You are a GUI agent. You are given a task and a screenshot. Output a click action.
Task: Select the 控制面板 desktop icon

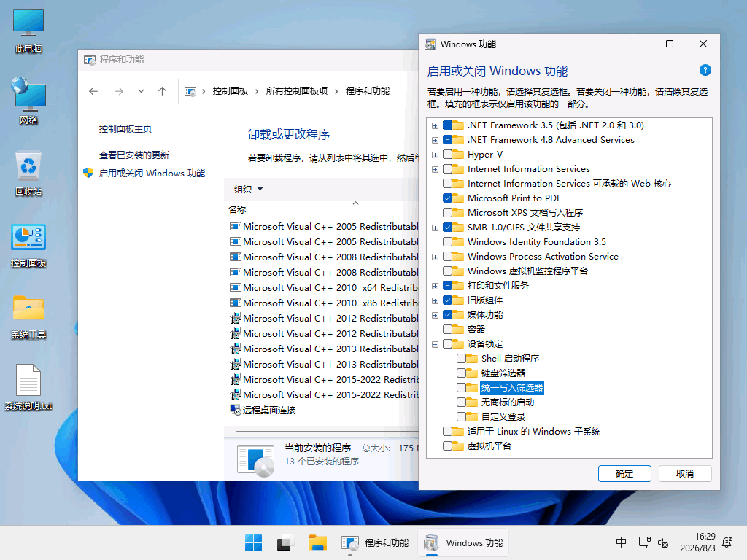(28, 246)
